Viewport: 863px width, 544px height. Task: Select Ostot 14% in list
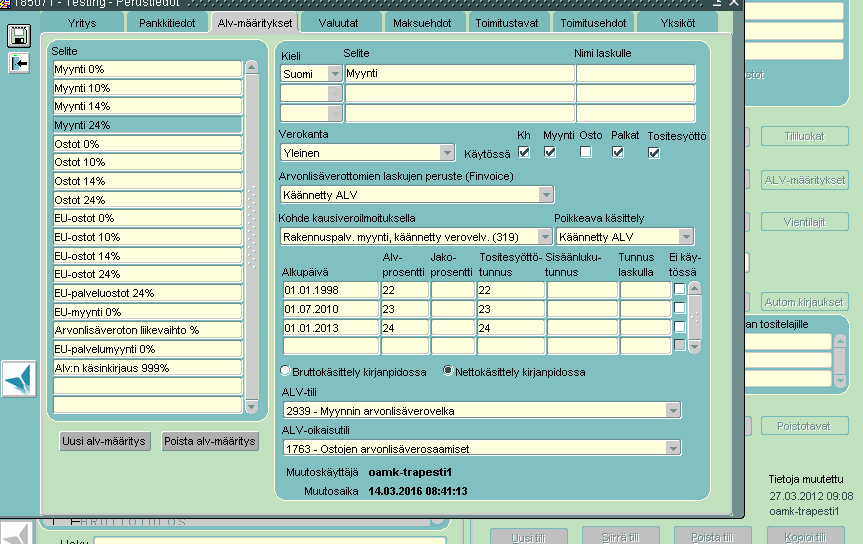coord(148,181)
